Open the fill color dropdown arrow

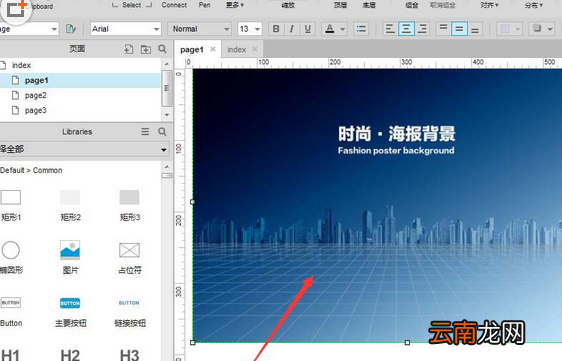click(x=518, y=29)
